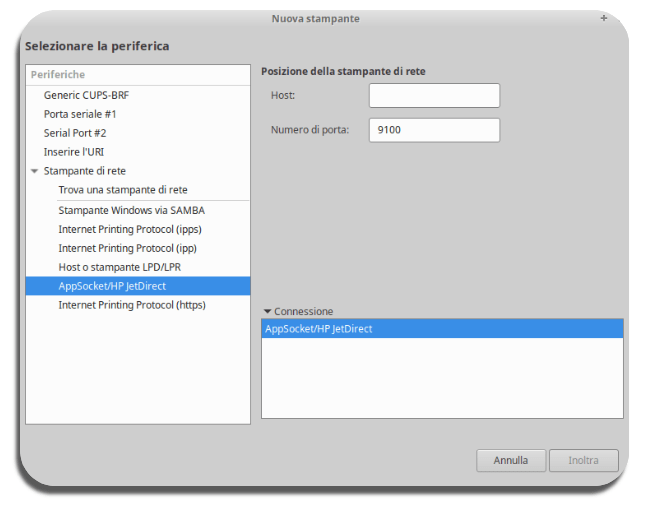Select Internet Printing Protocol (ipps)
This screenshot has height=510, width=649.
point(129,229)
